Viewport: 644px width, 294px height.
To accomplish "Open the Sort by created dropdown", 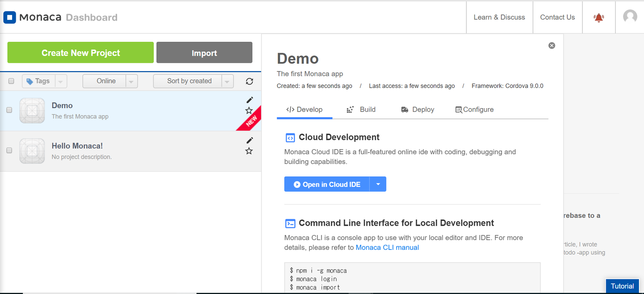I will [x=227, y=81].
